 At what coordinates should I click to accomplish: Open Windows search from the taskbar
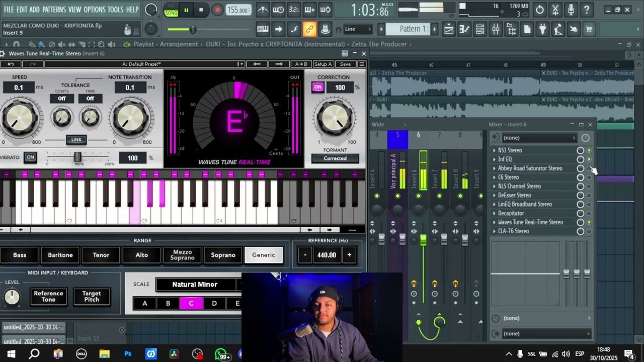click(x=34, y=354)
